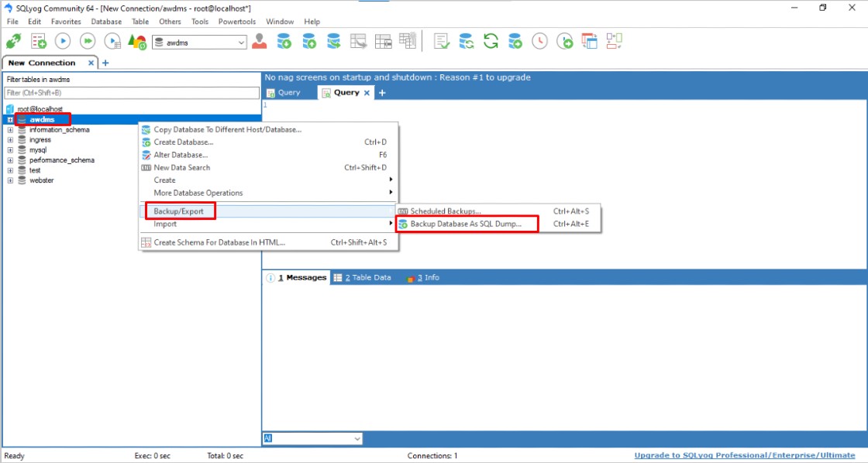Click the document with checkmark icon
Viewport: 868px width, 463px height.
tap(441, 42)
